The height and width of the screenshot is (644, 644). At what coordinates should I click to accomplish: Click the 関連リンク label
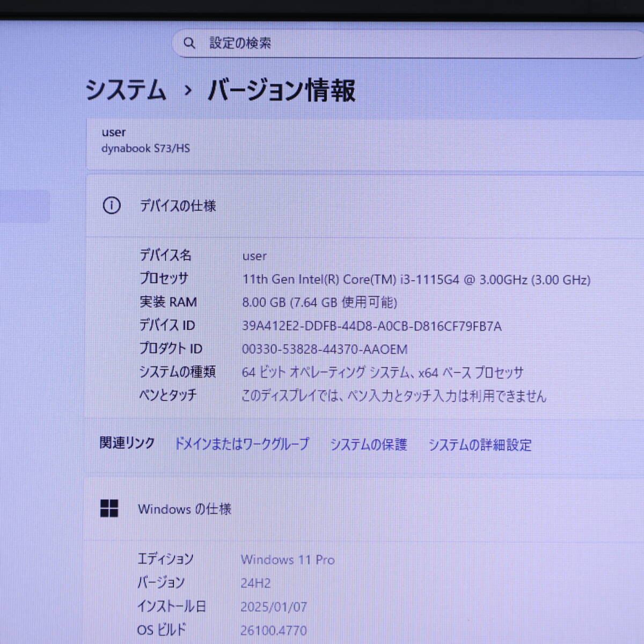(x=127, y=443)
